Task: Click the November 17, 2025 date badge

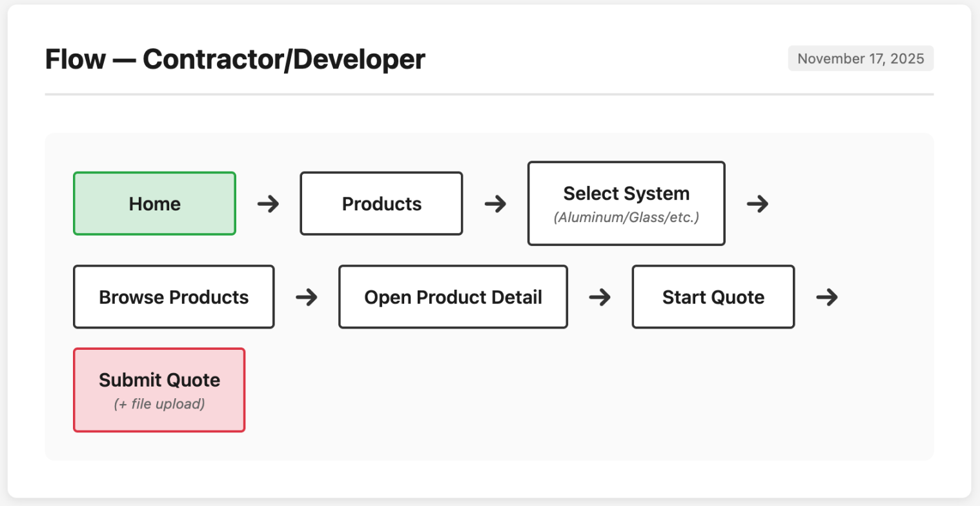Action: pyautogui.click(x=860, y=59)
